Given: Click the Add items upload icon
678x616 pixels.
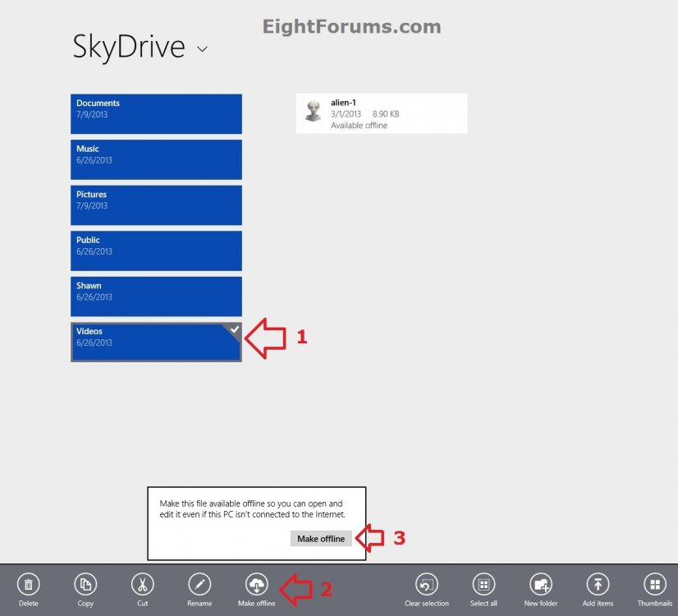Looking at the screenshot, I should coord(598,585).
